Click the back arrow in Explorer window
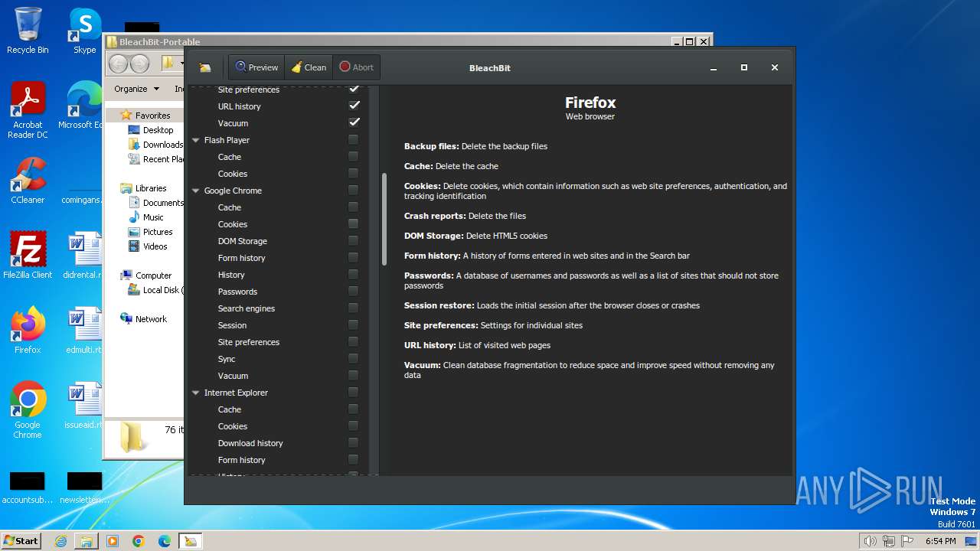 (x=118, y=64)
